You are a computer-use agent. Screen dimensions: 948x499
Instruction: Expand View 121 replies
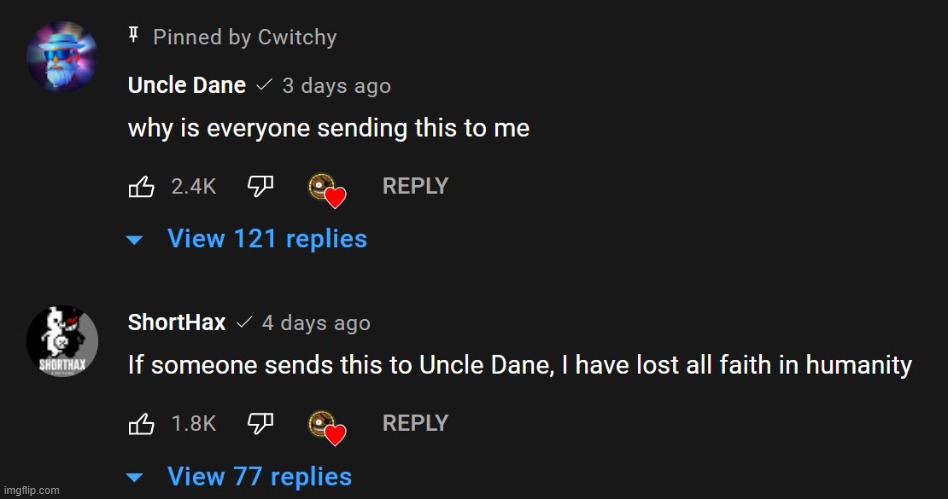pyautogui.click(x=267, y=239)
